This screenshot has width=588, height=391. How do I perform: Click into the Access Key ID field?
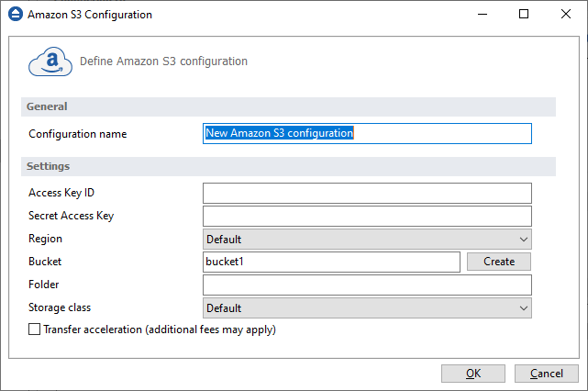367,194
